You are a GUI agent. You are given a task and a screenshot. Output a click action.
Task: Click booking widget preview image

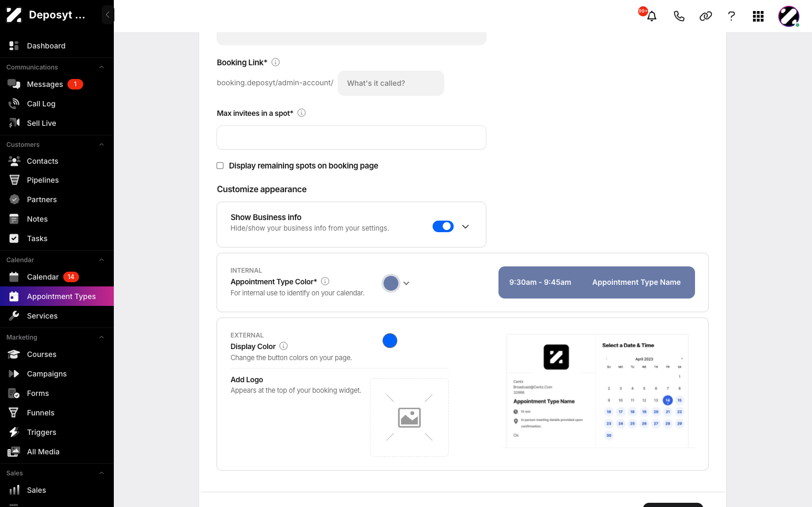(x=598, y=391)
